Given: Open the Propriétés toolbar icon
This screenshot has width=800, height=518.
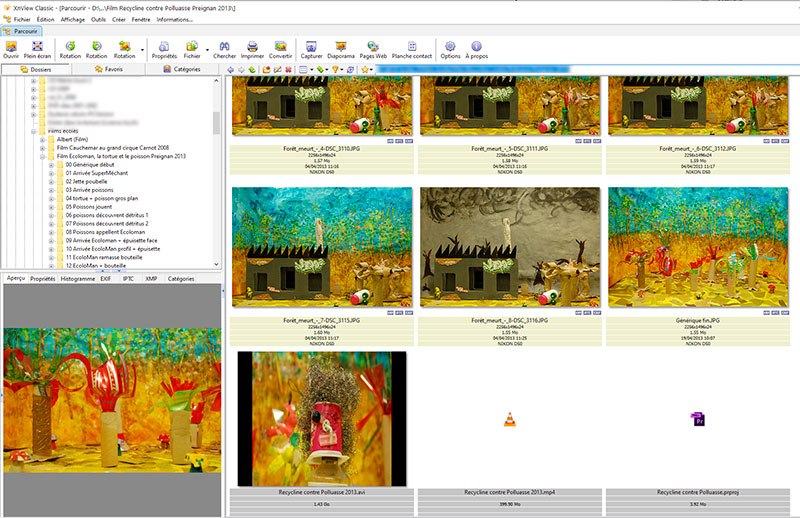Looking at the screenshot, I should (x=164, y=50).
